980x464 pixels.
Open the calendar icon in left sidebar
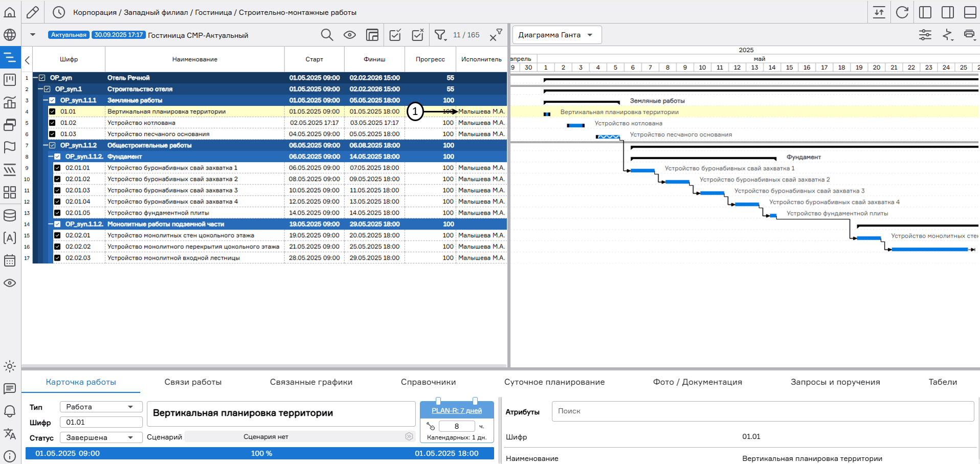click(x=10, y=260)
